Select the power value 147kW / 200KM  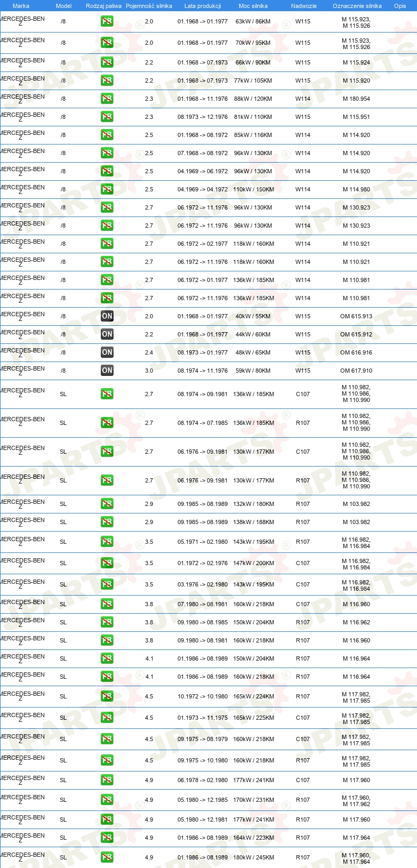coord(253,564)
